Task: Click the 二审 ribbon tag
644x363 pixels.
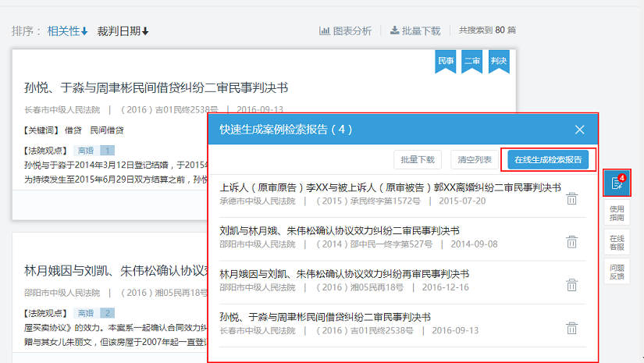Action: click(471, 61)
